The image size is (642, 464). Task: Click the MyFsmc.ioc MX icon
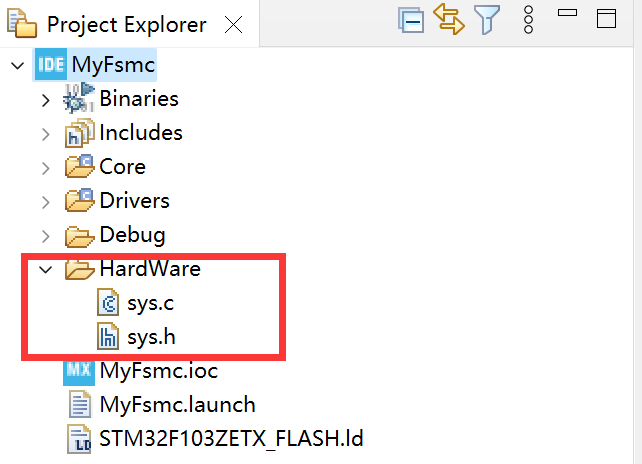coord(79,371)
